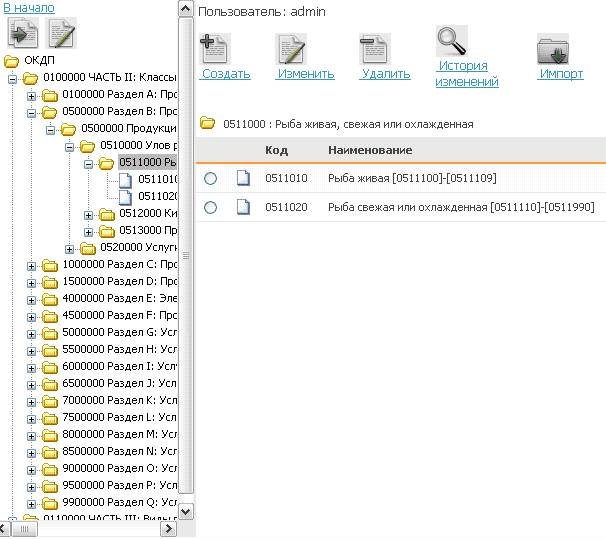
Task: Select the radio button for code 0511020
Action: tap(210, 207)
